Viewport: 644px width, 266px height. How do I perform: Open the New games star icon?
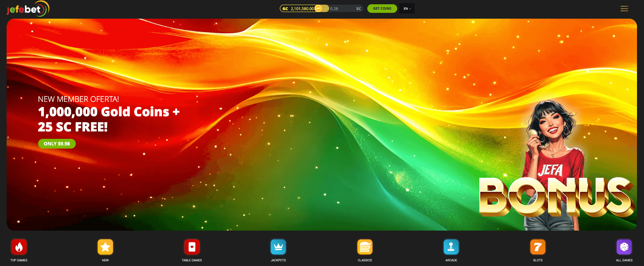[105, 247]
